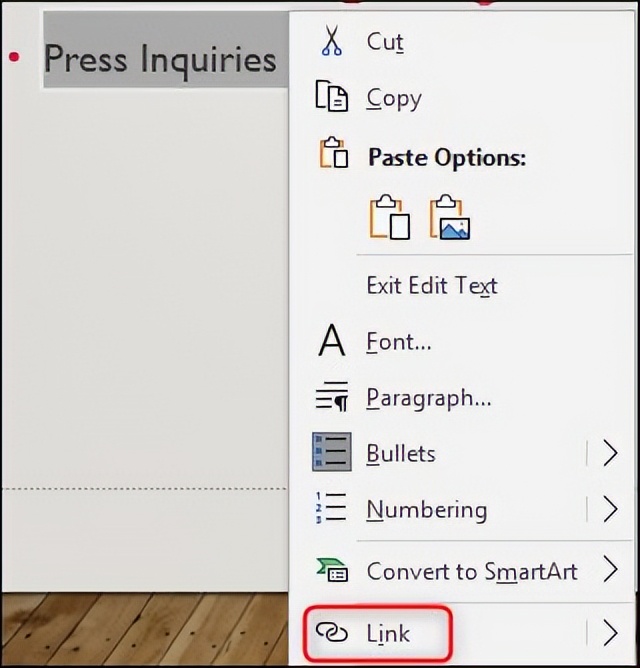The height and width of the screenshot is (668, 640).
Task: Click the Copy pages icon
Action: [331, 97]
